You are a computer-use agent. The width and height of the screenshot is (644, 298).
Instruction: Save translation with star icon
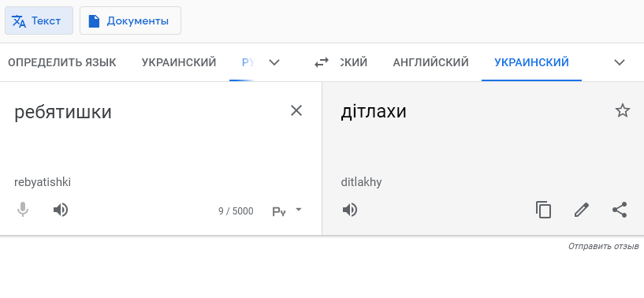(x=622, y=110)
